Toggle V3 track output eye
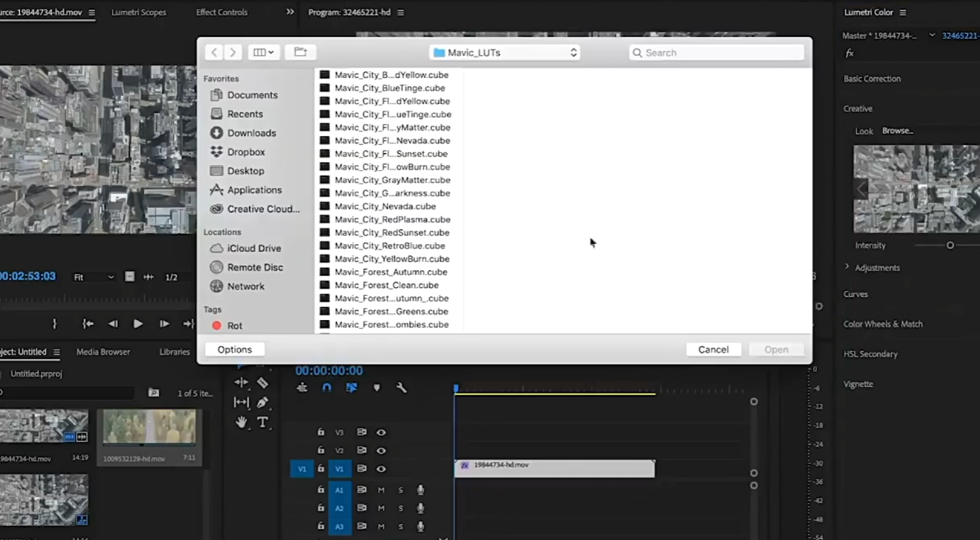The width and height of the screenshot is (980, 540). click(381, 432)
